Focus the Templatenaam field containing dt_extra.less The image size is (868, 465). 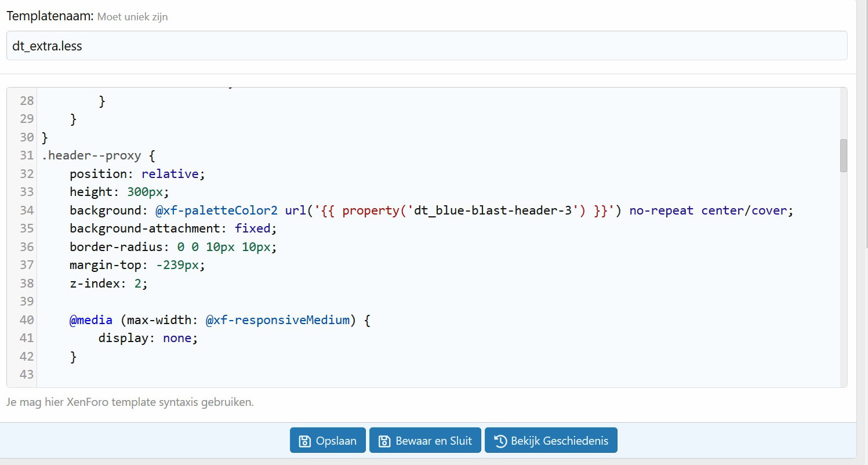[x=427, y=46]
